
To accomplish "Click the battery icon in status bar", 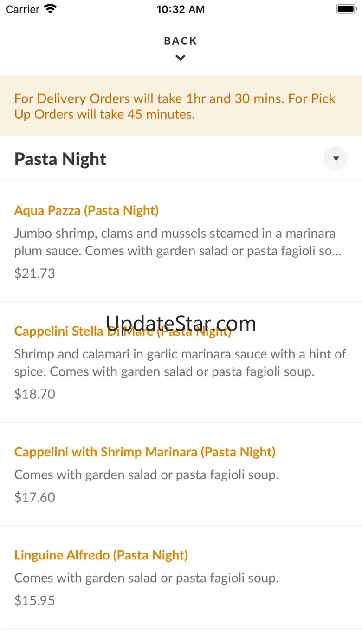I will [345, 9].
